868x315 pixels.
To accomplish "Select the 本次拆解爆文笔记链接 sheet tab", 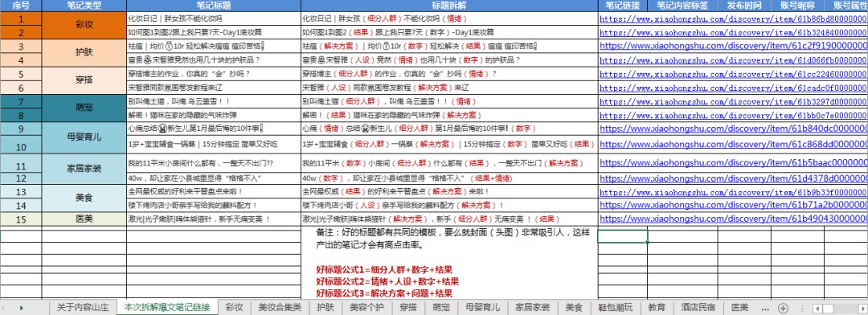I will pyautogui.click(x=167, y=308).
